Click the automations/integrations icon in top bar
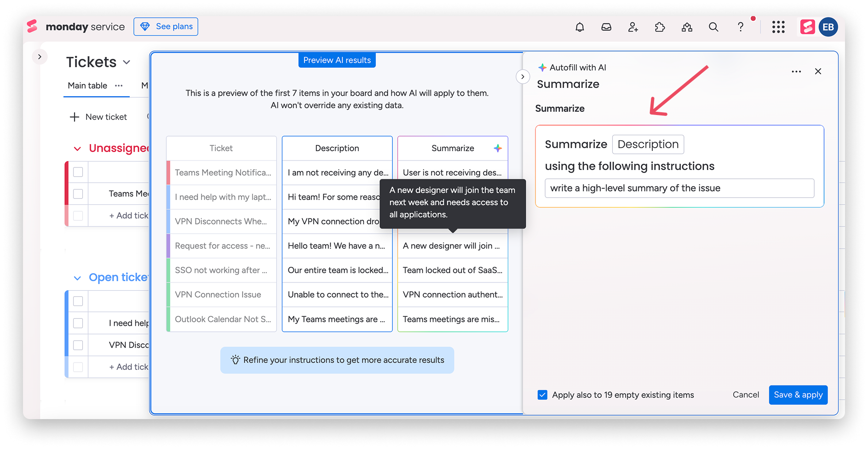 [687, 27]
